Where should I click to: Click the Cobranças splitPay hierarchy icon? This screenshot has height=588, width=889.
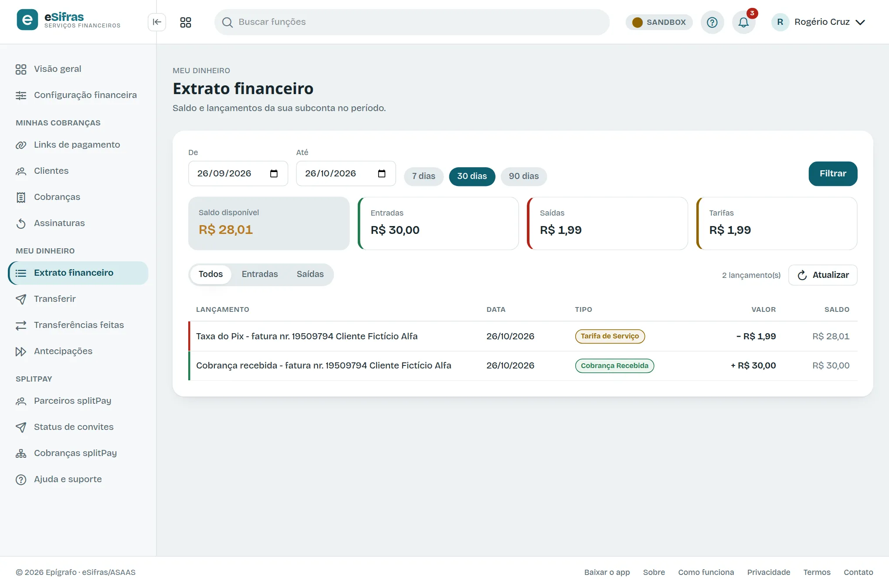(x=21, y=453)
